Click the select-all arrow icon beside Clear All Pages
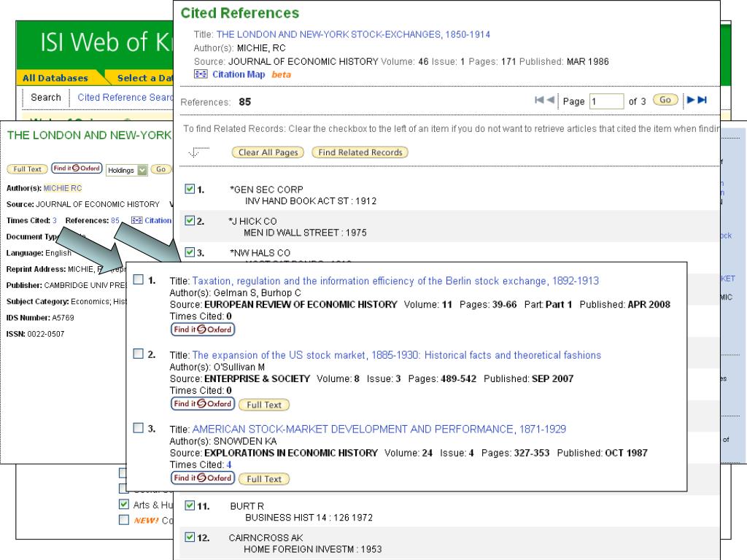Viewport: 747px width, 560px height. click(x=198, y=152)
